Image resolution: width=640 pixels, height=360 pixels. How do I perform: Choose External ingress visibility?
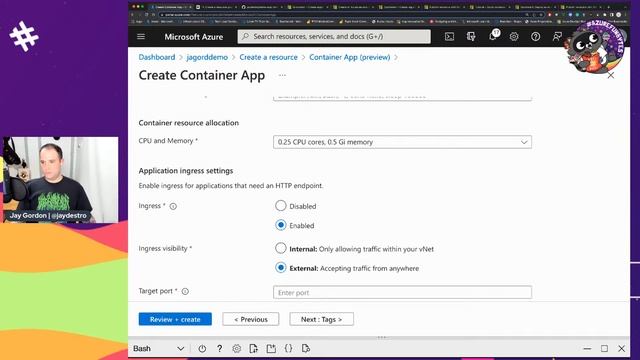(x=280, y=268)
